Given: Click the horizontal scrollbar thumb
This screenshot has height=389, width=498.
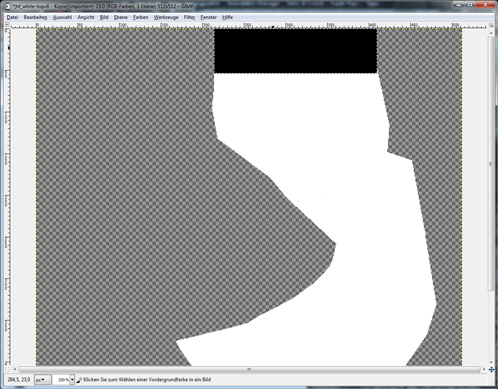Looking at the screenshot, I should click(249, 369).
